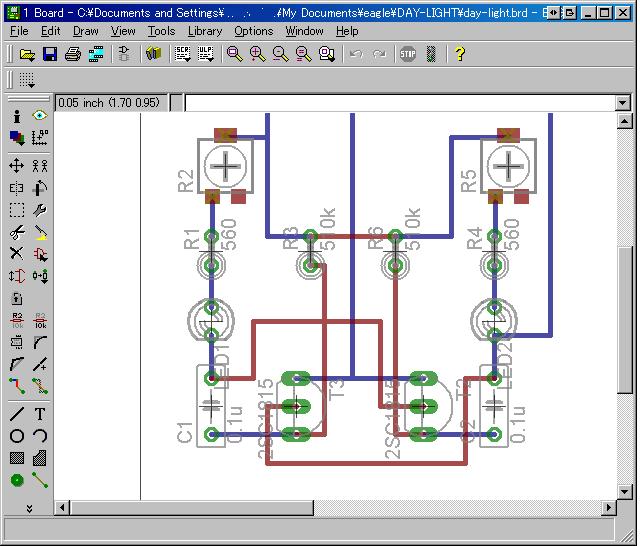Select the Miter tool
640x546 pixels.
[40, 342]
